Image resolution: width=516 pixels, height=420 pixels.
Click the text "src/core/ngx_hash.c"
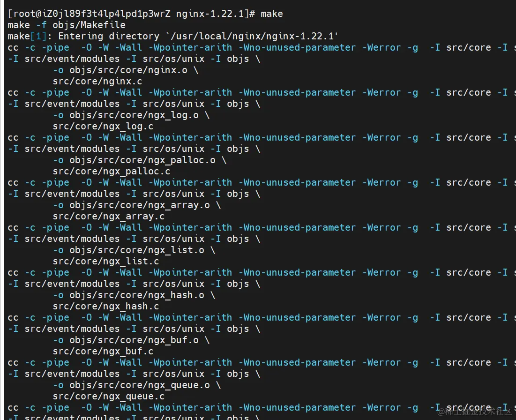[106, 307]
